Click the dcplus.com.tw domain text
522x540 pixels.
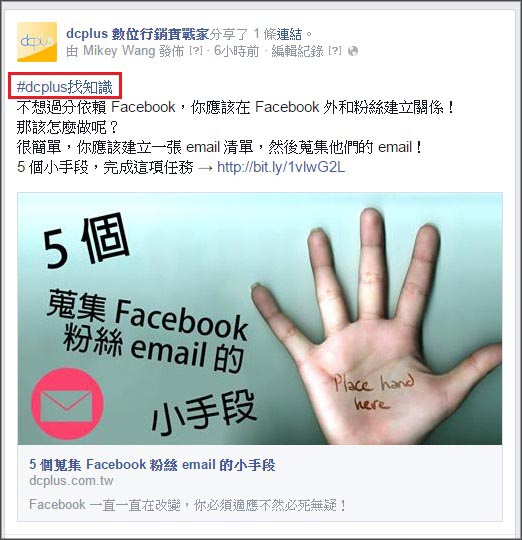(x=71, y=481)
